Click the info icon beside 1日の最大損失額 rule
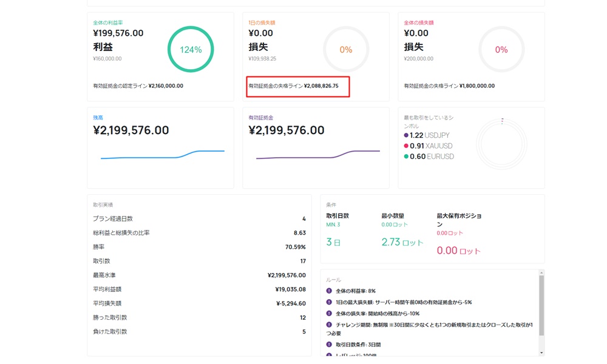The height and width of the screenshot is (364, 607). click(329, 302)
